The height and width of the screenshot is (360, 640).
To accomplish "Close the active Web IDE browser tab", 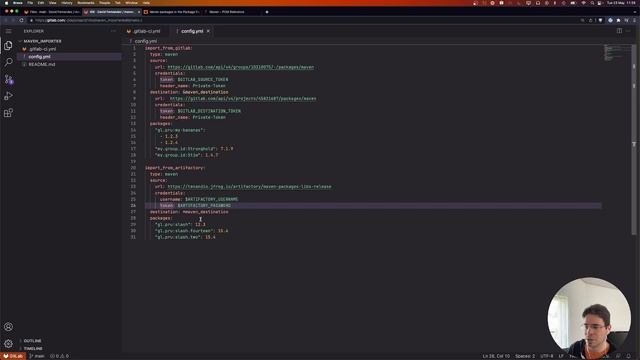I will point(139,12).
